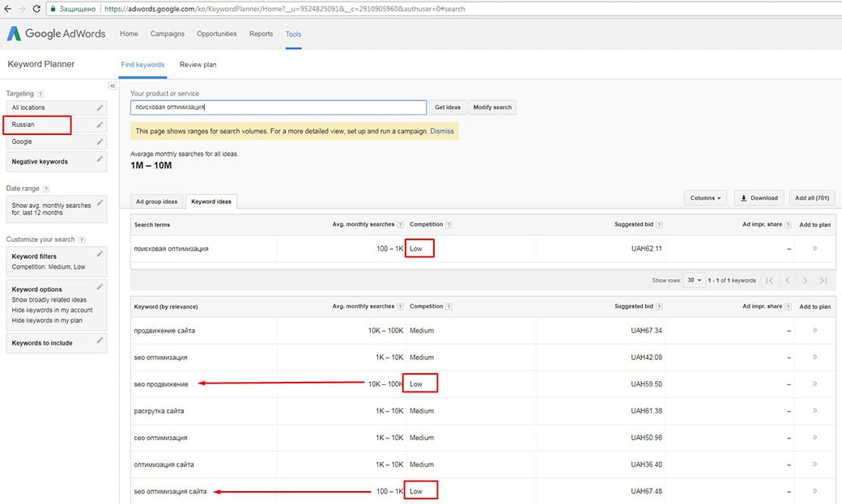Click the help icon beside Targeting
The width and height of the screenshot is (842, 504).
(x=40, y=95)
